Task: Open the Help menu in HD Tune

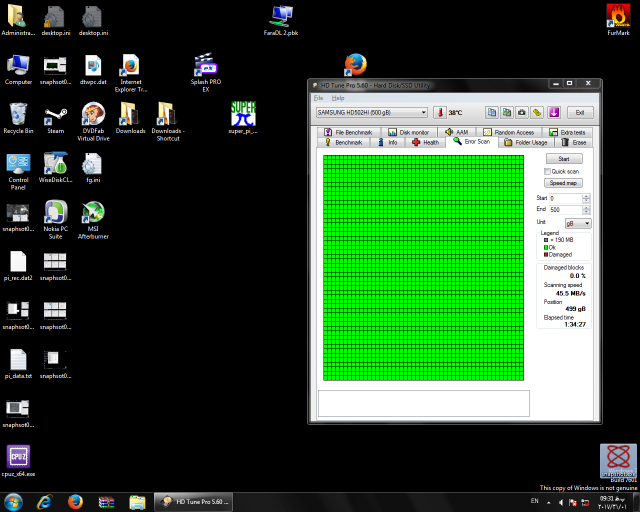Action: pyautogui.click(x=338, y=98)
